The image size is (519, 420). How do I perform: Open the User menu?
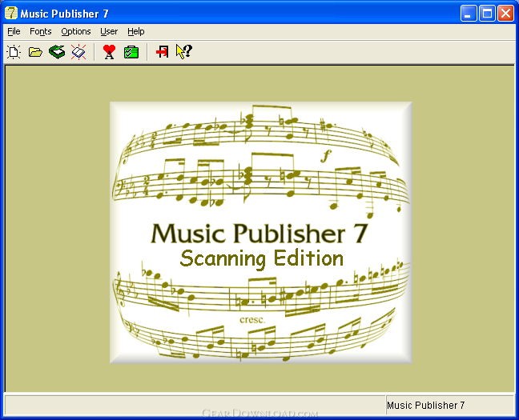pos(109,31)
